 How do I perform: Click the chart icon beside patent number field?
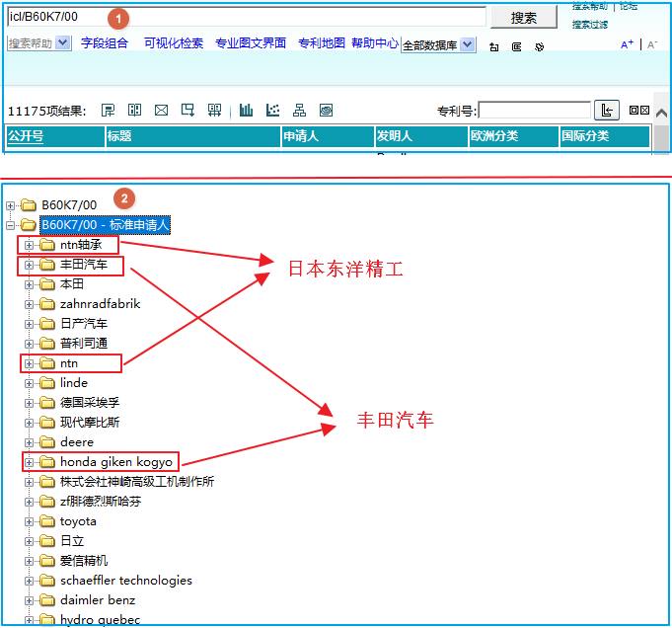(x=608, y=110)
